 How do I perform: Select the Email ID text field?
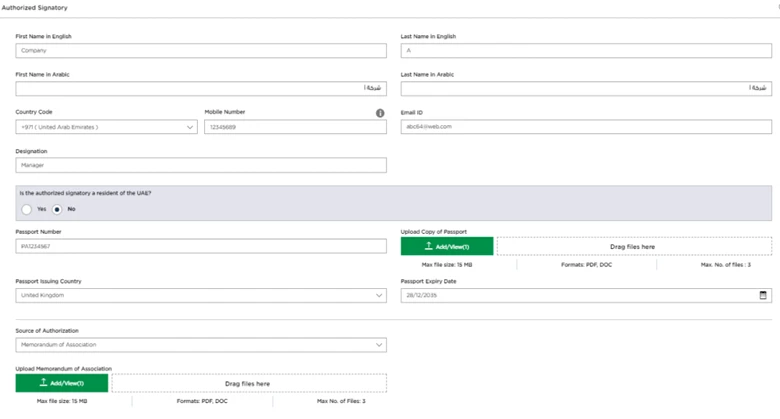click(585, 127)
